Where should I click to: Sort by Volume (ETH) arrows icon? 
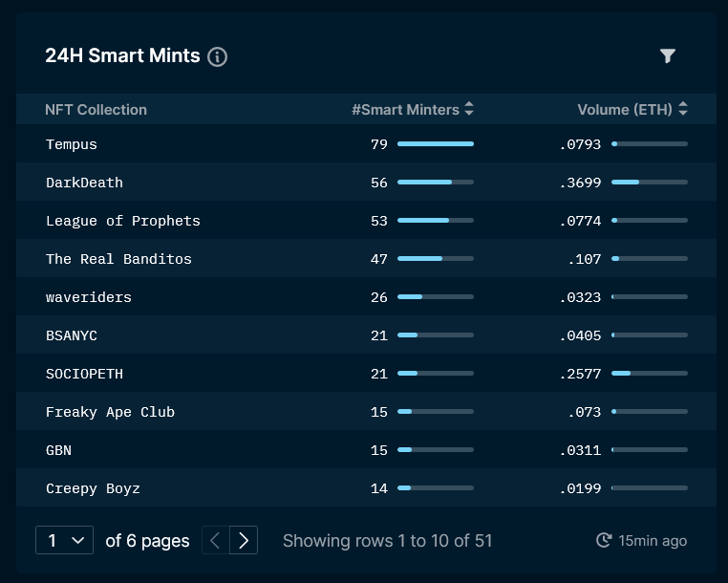[x=682, y=109]
